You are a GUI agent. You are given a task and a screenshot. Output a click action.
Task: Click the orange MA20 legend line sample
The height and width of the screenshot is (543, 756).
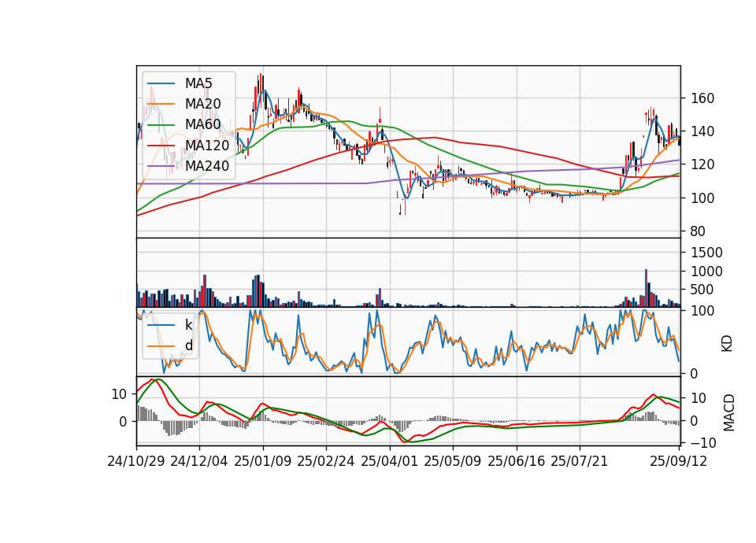click(x=161, y=104)
